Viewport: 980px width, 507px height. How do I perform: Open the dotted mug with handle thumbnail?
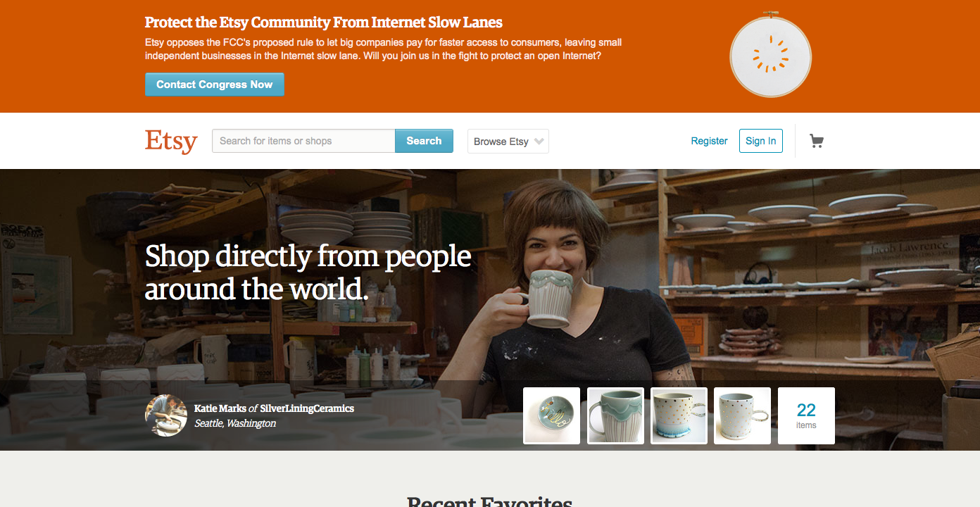[742, 415]
